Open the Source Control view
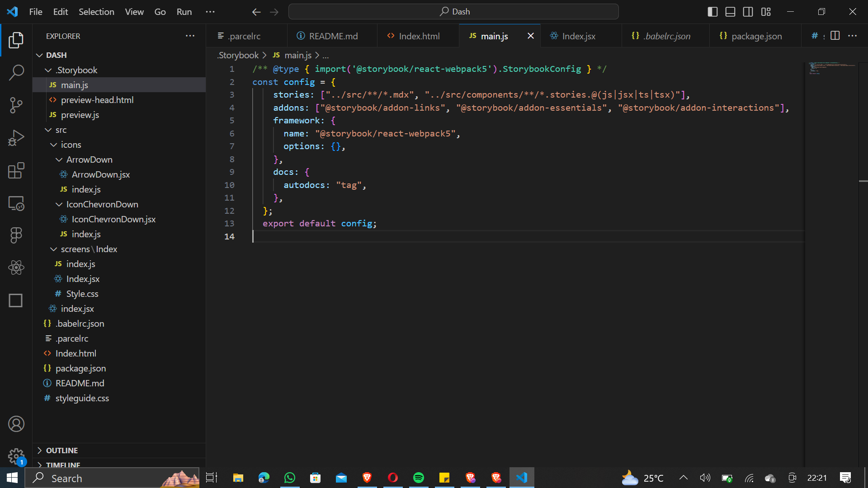The width and height of the screenshot is (868, 488). click(x=16, y=105)
